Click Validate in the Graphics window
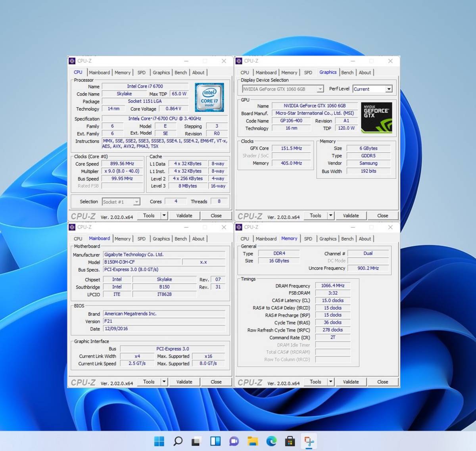 point(351,215)
